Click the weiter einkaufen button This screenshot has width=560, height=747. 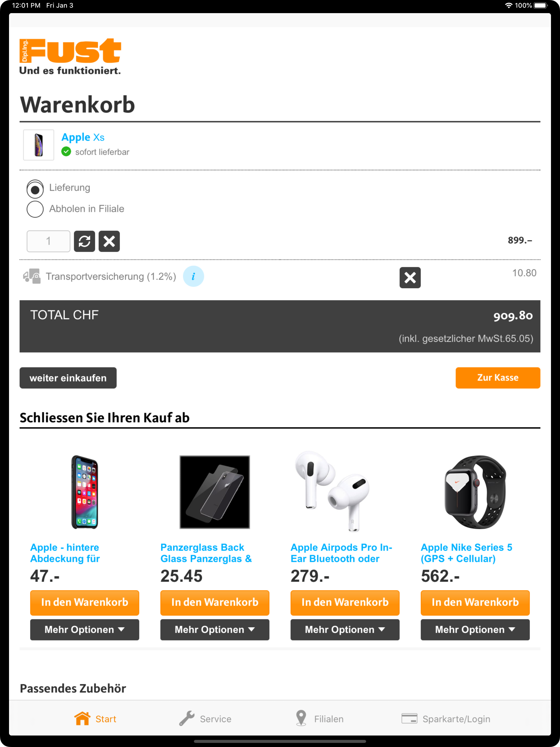pos(68,378)
